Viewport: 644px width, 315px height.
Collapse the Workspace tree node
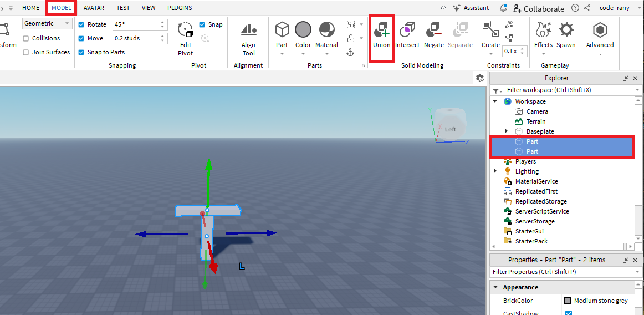[x=495, y=101]
